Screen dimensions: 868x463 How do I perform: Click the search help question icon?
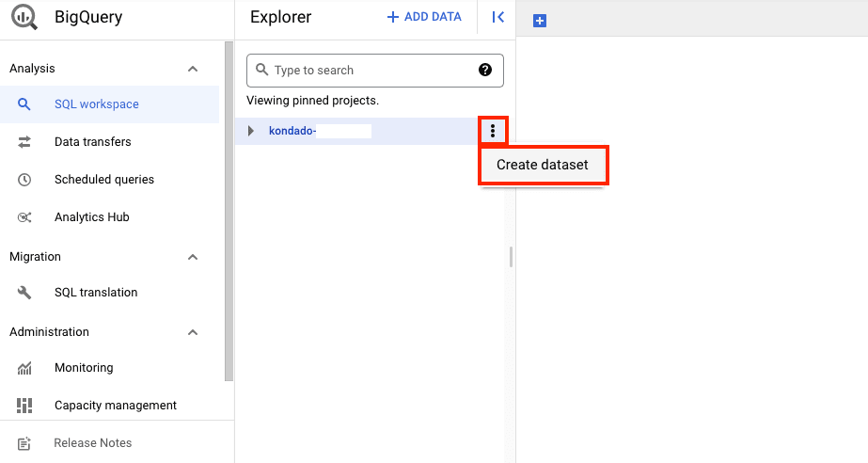click(x=485, y=70)
